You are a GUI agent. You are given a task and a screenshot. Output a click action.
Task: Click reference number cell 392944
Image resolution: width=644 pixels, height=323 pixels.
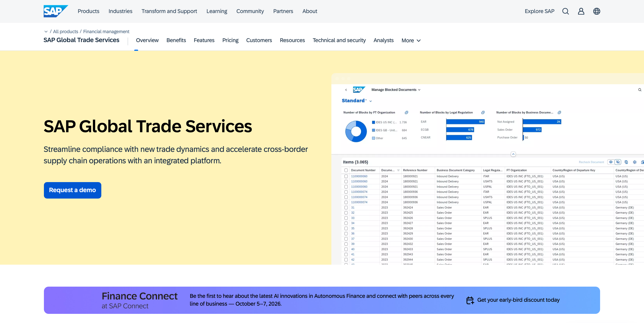coord(408,260)
